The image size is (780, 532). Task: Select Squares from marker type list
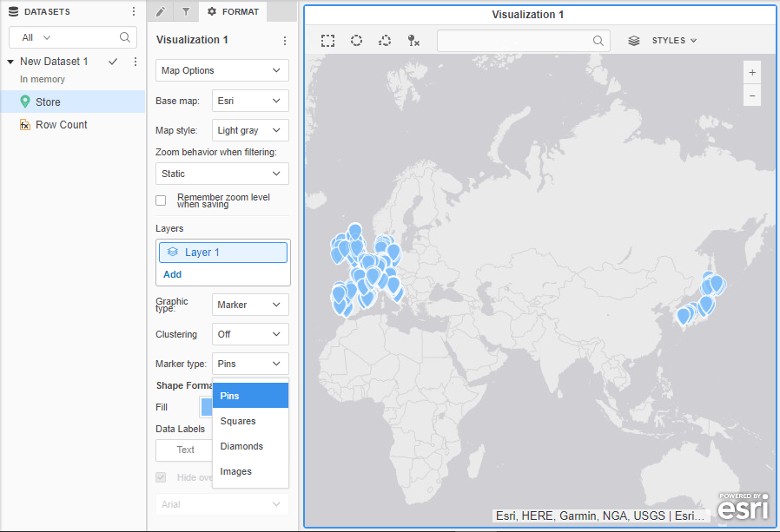(x=238, y=421)
